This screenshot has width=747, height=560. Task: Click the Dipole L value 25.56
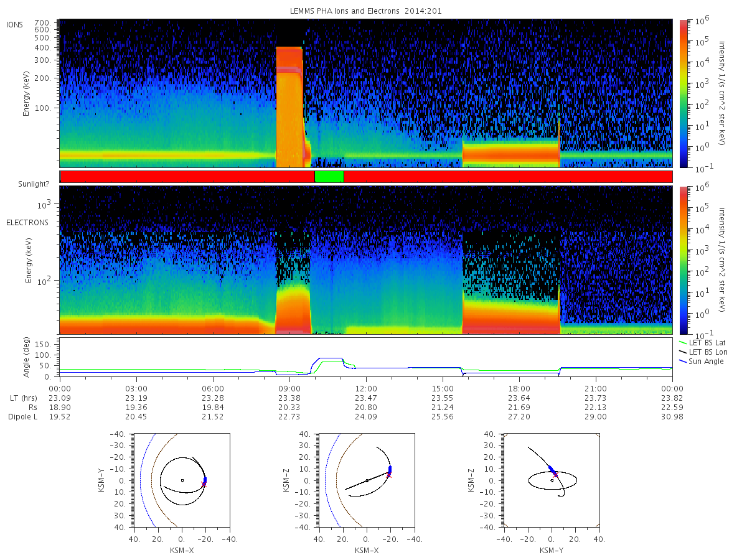443,417
